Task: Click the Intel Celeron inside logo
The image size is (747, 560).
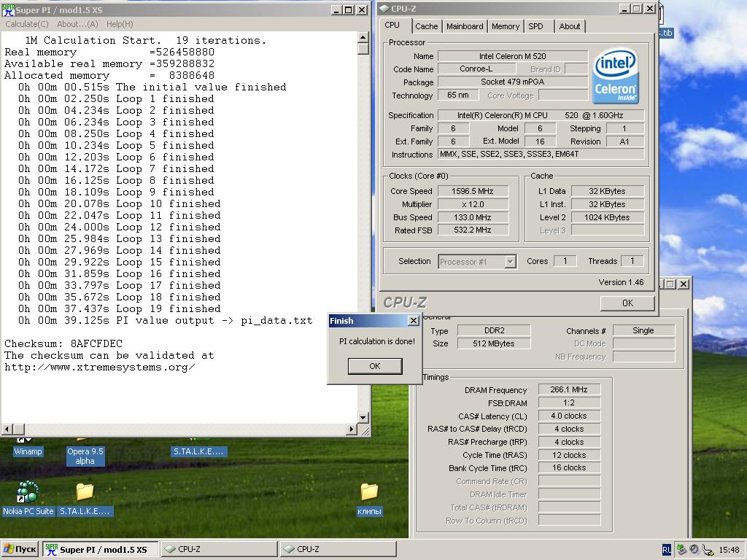Action: [616, 76]
